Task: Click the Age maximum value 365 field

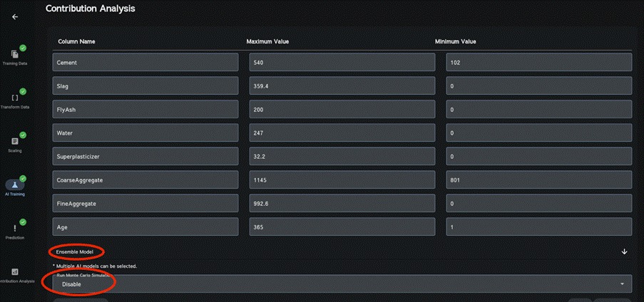Action: coord(342,226)
